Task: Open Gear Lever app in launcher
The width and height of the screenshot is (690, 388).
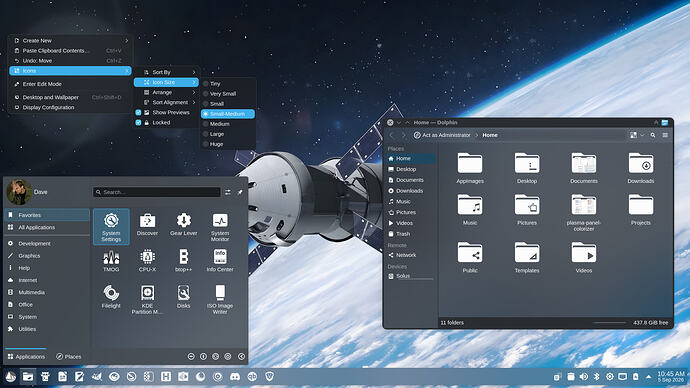Action: (x=184, y=225)
